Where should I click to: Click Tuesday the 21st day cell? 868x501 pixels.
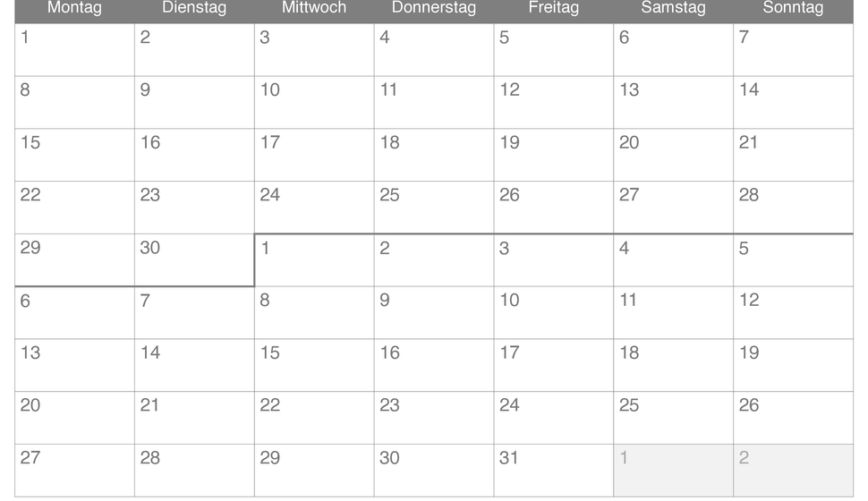194,418
